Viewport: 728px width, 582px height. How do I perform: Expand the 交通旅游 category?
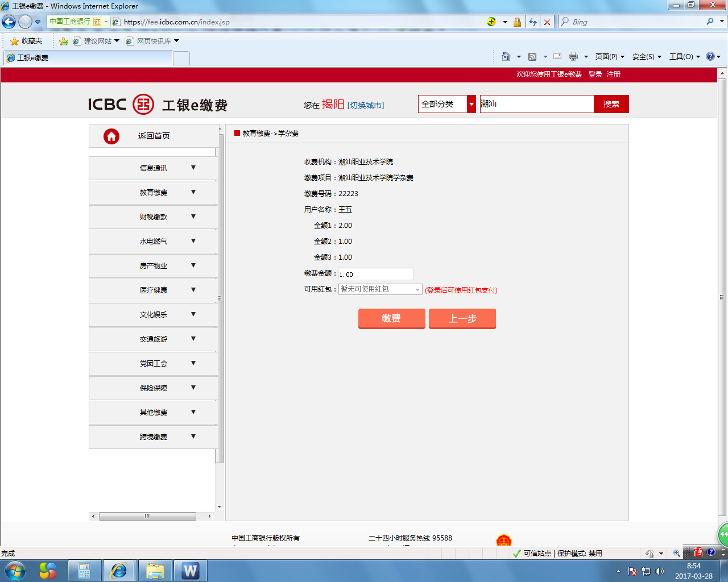154,339
